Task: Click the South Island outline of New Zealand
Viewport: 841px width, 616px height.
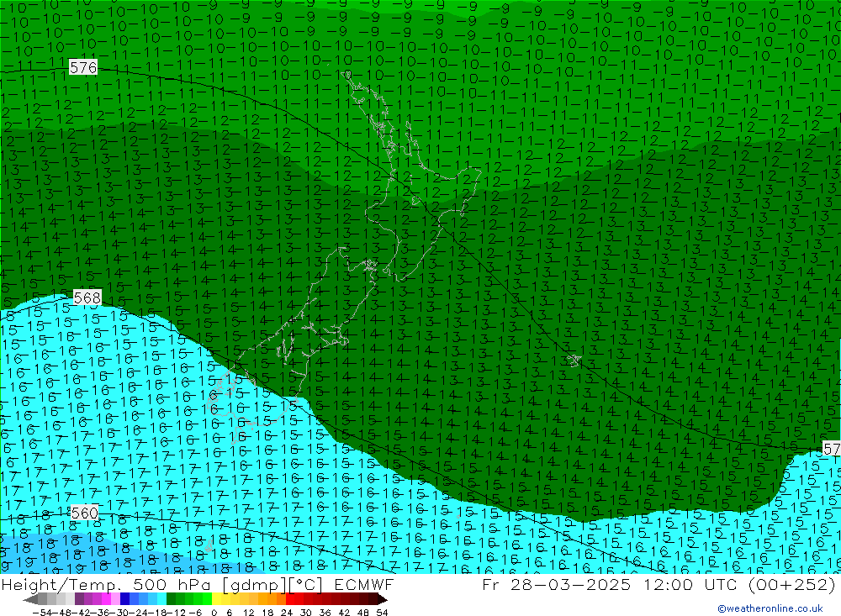Action: [294, 336]
